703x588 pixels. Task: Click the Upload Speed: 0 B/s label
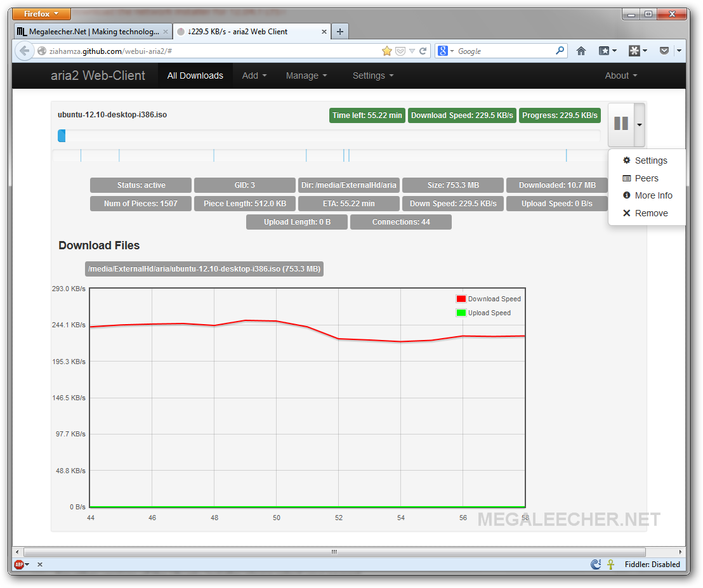557,204
